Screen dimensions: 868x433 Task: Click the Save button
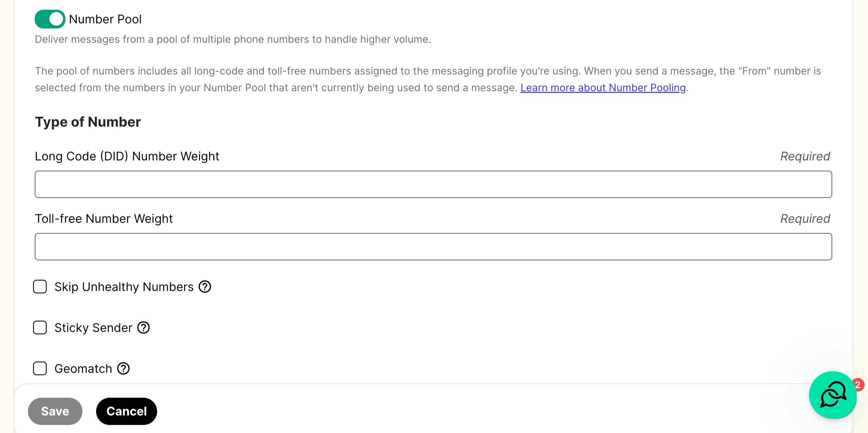click(x=55, y=411)
